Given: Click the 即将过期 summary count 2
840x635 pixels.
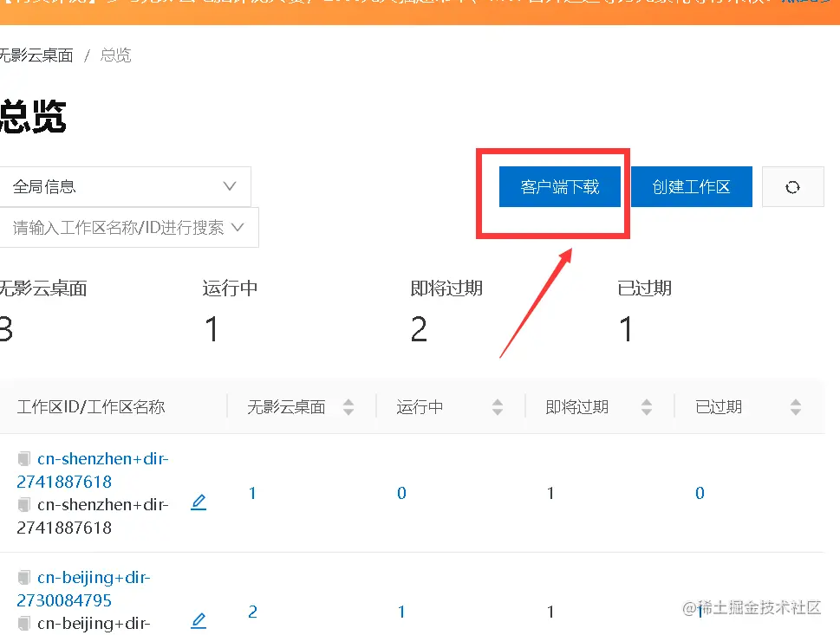Looking at the screenshot, I should (x=419, y=328).
